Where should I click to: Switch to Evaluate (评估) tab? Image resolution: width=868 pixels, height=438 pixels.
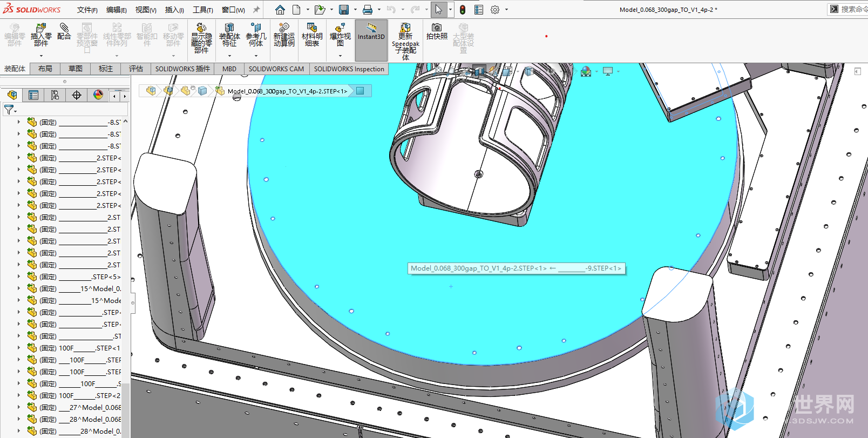136,69
